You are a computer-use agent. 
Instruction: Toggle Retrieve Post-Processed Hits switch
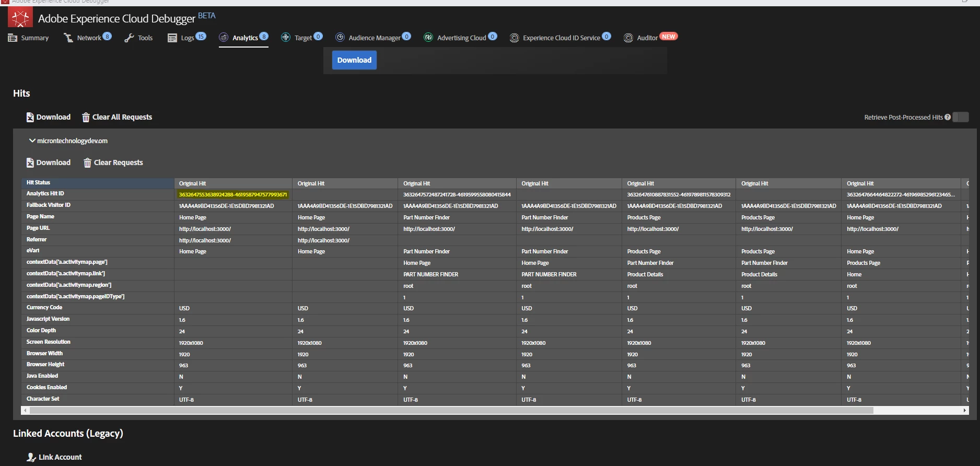[x=961, y=117]
